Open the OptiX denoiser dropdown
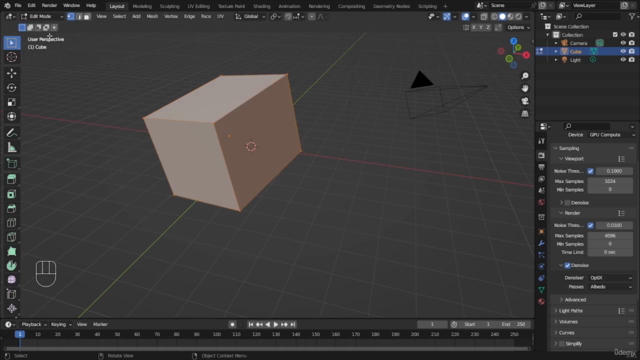 [x=611, y=278]
